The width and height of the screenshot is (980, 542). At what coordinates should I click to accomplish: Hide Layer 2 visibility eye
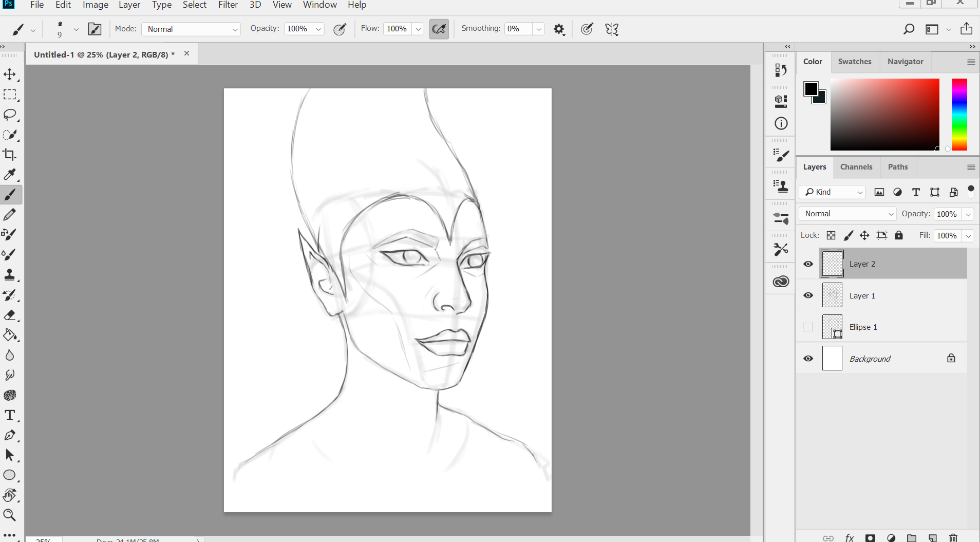808,264
